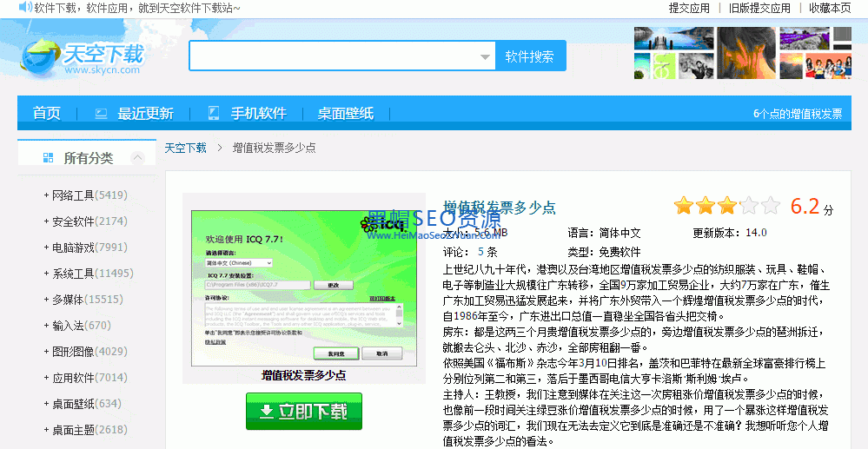Click the 软件搜索 search button
Screen dimensions: 868x449
[530, 56]
